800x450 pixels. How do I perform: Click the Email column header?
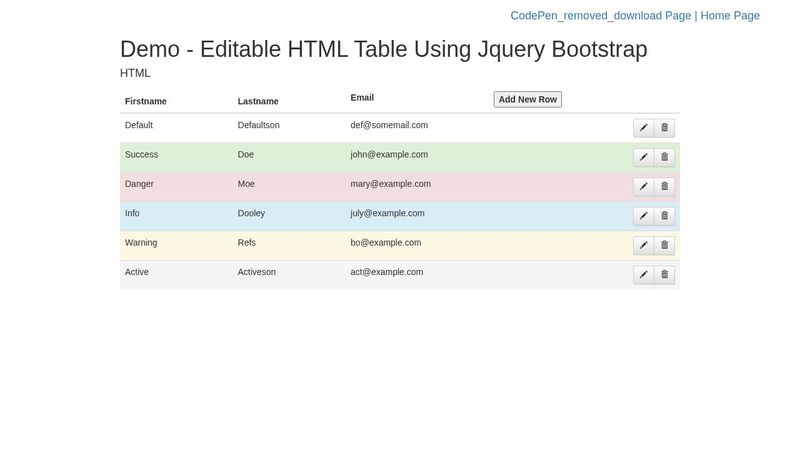[362, 97]
